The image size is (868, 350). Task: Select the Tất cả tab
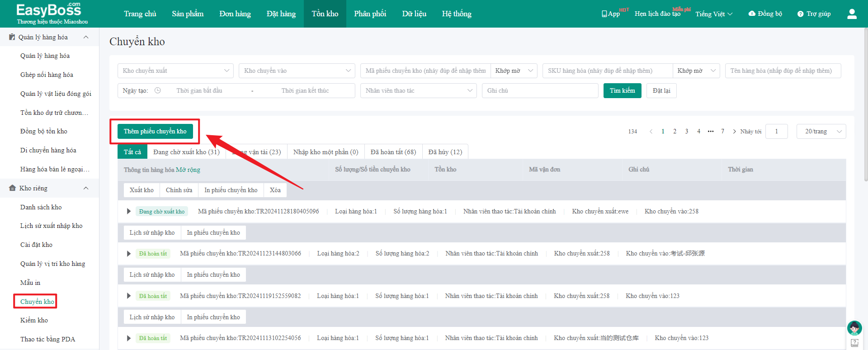point(132,152)
